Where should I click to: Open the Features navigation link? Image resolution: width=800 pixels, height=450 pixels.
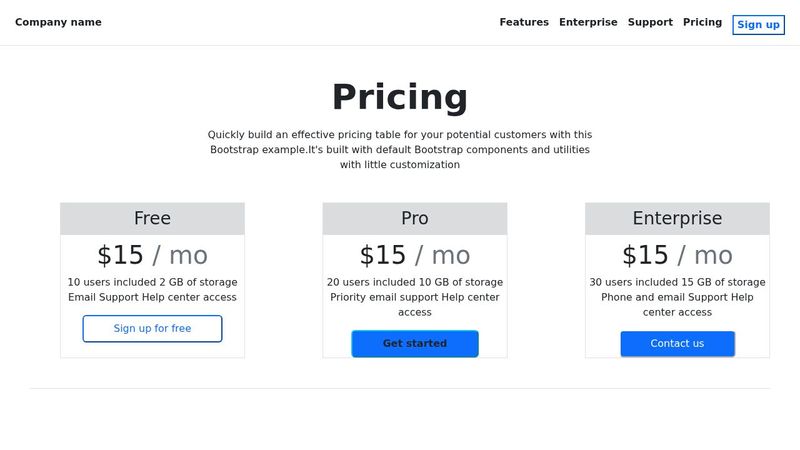pyautogui.click(x=524, y=22)
